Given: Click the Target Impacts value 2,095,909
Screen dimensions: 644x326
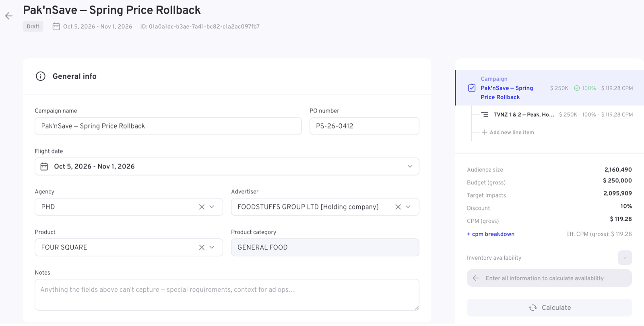Looking at the screenshot, I should 617,193.
